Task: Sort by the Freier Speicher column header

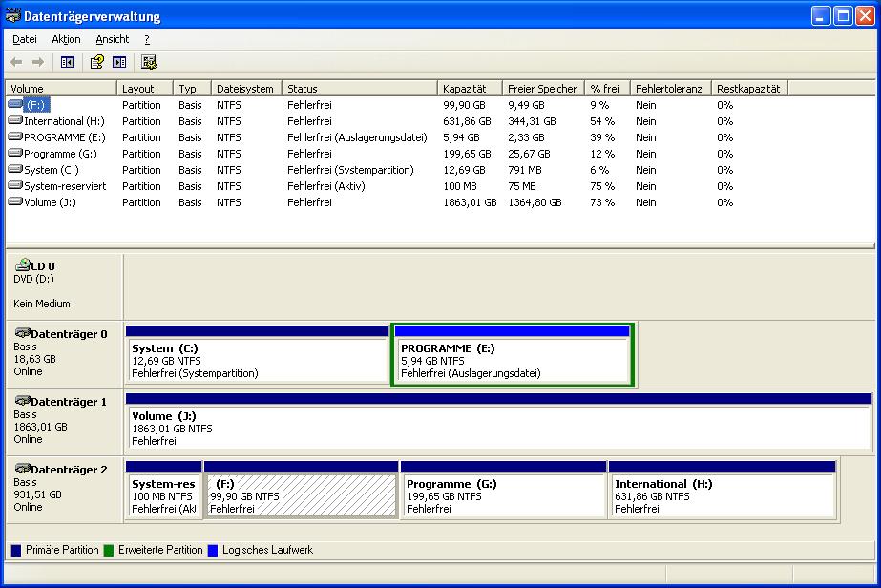Action: [543, 89]
